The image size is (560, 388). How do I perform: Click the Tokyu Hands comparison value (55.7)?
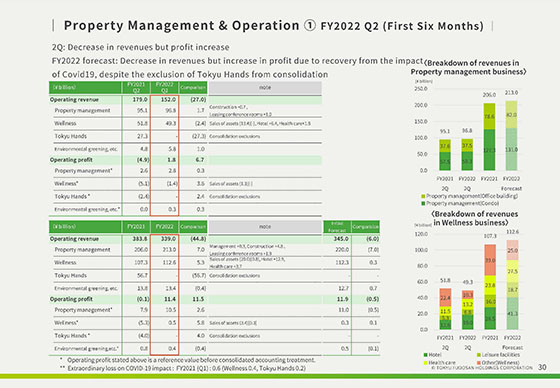pos(198,275)
